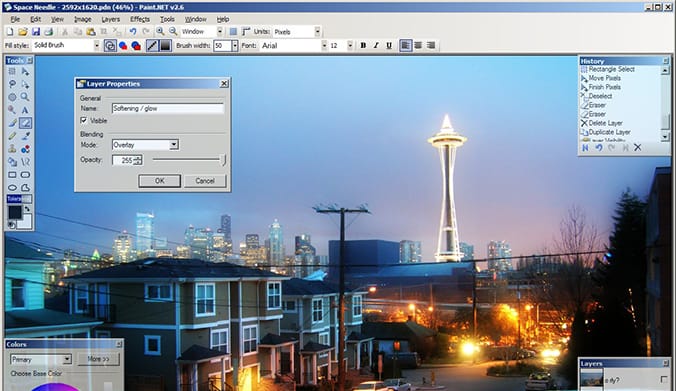This screenshot has height=391, width=676.
Task: Set text alignment to right
Action: tap(431, 45)
